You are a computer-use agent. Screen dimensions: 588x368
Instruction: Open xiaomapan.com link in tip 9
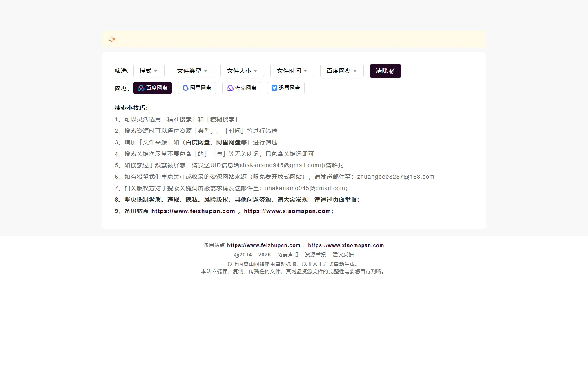point(287,211)
